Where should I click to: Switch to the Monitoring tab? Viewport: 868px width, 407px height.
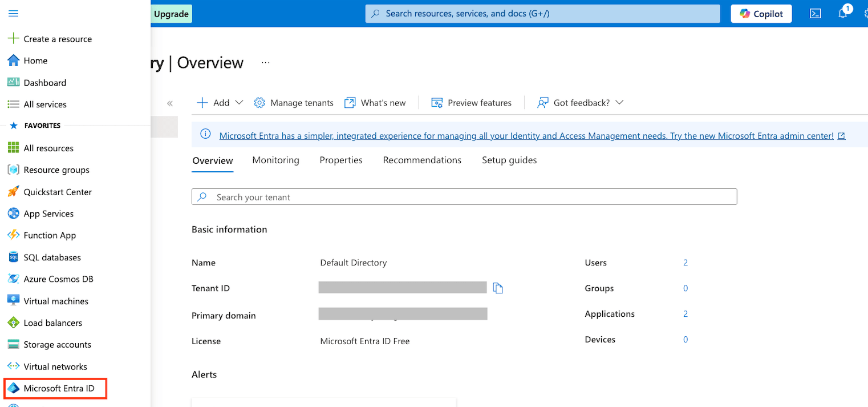coord(275,160)
